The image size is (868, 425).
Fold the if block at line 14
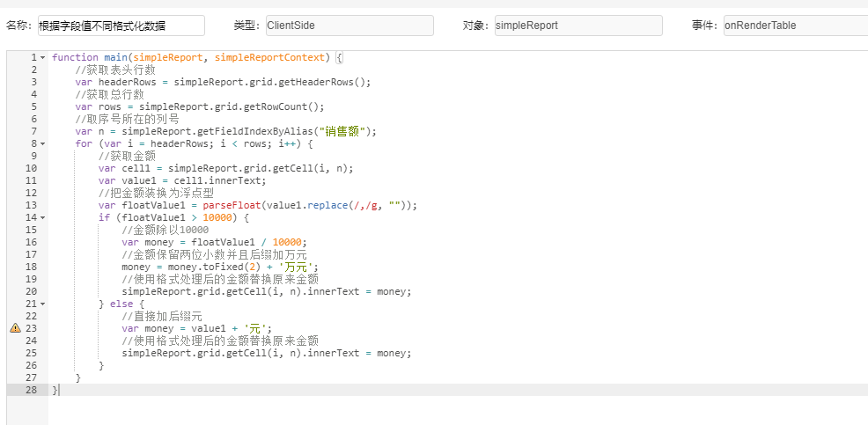(x=42, y=218)
